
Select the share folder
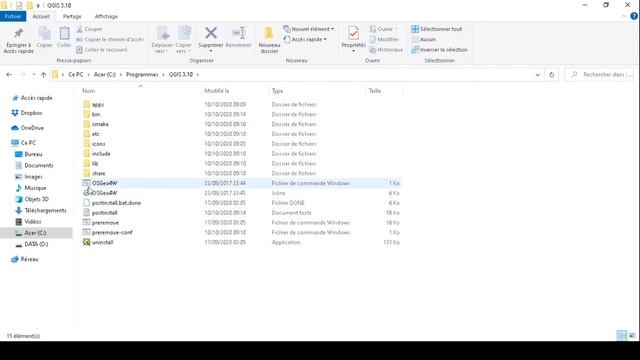tap(98, 173)
